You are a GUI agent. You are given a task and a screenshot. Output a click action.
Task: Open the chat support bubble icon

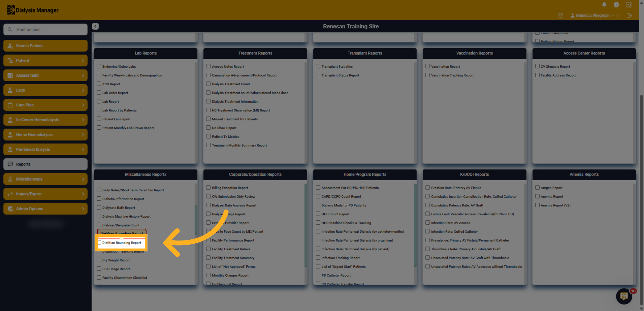[624, 296]
